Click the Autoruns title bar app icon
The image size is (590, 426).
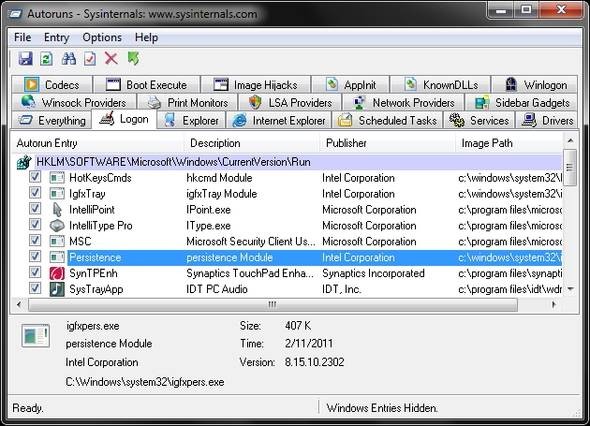tap(15, 14)
